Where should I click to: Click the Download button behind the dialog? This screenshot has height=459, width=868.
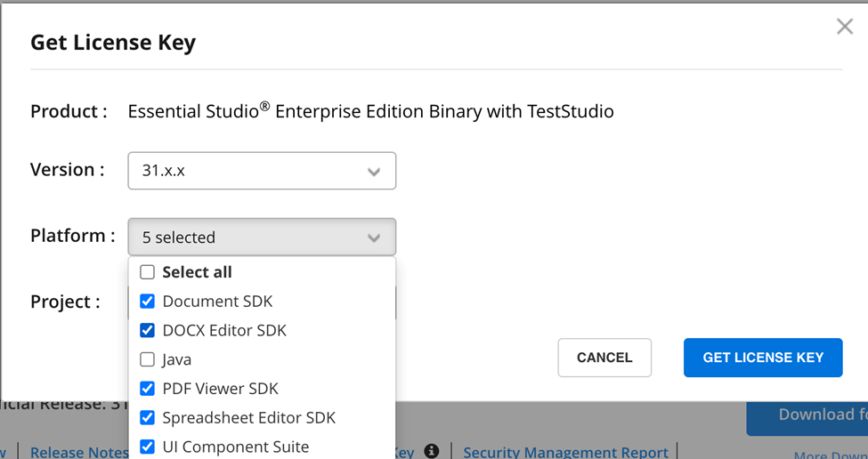coord(807,418)
